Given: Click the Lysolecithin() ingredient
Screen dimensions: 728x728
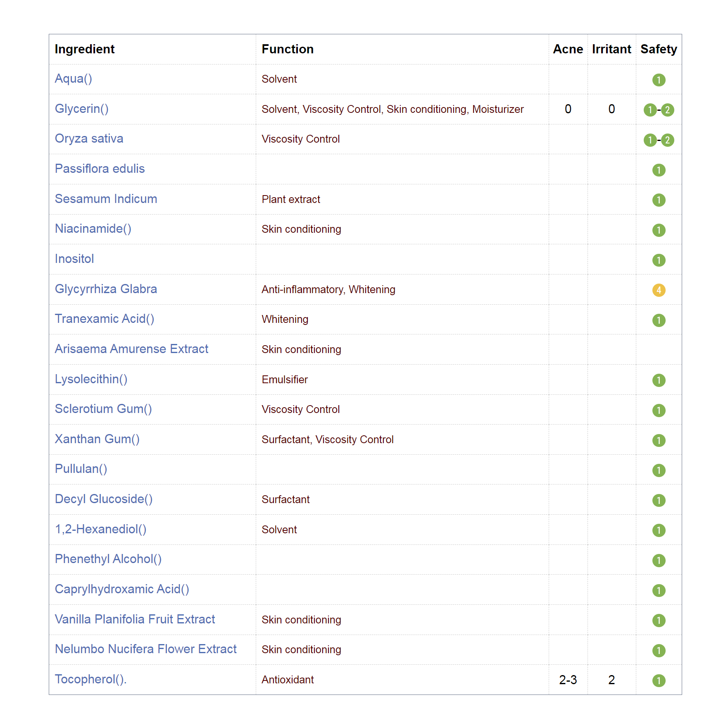Looking at the screenshot, I should pyautogui.click(x=91, y=379).
